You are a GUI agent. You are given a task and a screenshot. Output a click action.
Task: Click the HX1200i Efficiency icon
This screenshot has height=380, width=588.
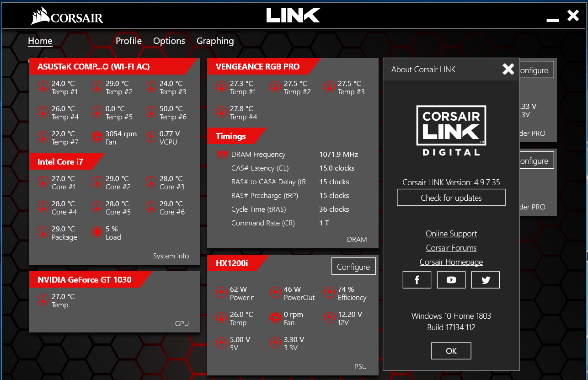click(x=329, y=292)
